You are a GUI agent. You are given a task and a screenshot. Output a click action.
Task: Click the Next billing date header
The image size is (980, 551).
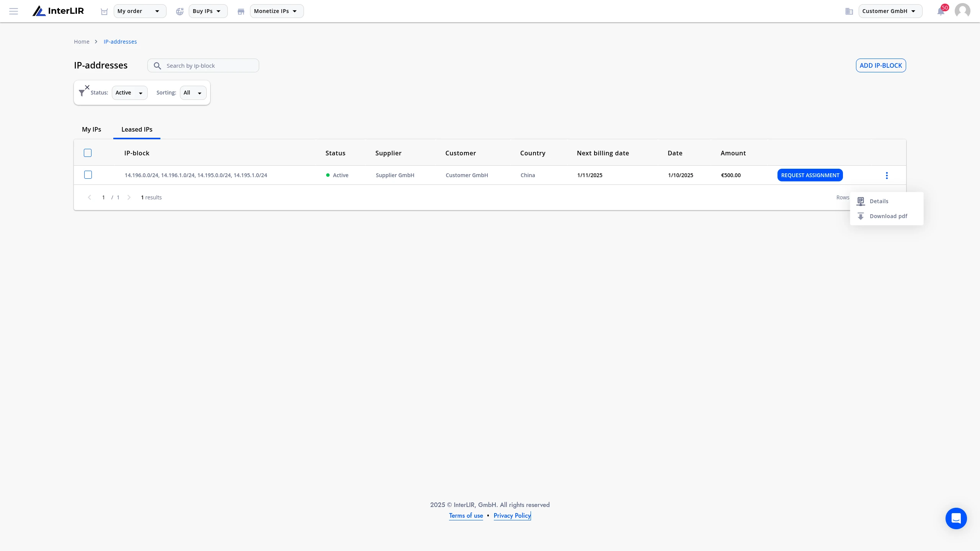[603, 153]
